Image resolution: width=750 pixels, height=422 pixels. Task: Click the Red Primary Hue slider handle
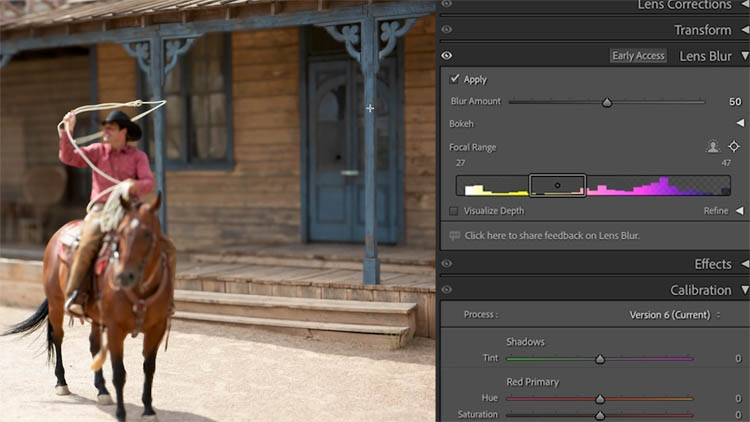tap(600, 399)
